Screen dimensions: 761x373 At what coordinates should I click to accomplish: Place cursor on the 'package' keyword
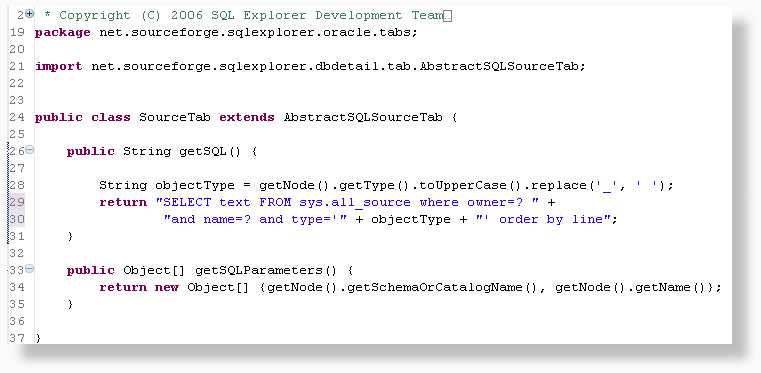pyautogui.click(x=63, y=33)
